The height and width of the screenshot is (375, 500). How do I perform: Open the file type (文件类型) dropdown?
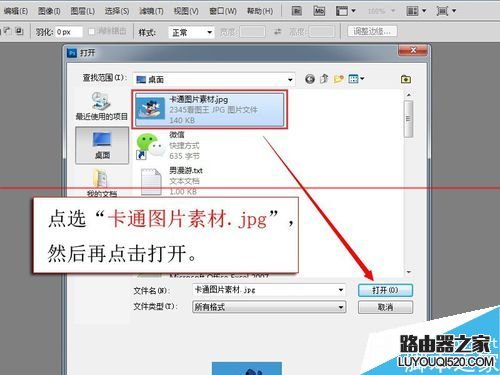pyautogui.click(x=269, y=307)
